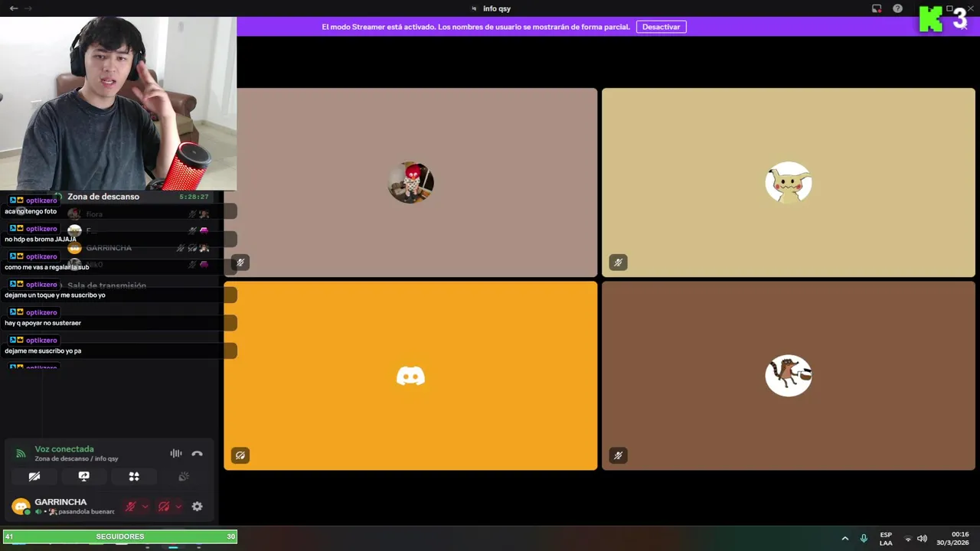Click muted mic badge on raccoon tile
980x551 pixels.
[x=618, y=455]
